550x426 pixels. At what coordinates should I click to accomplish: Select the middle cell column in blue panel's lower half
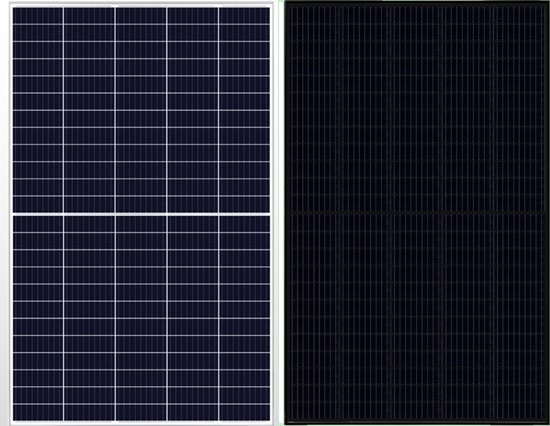point(141,318)
